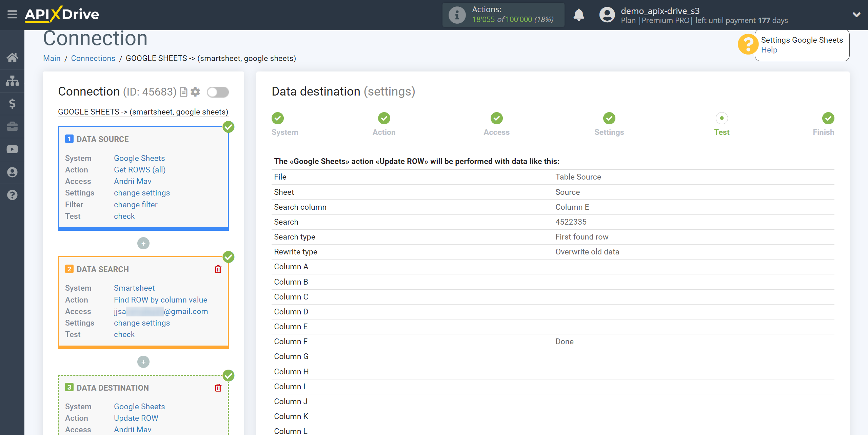The height and width of the screenshot is (435, 868).
Task: Select 'Done' value in Column F
Action: [565, 341]
